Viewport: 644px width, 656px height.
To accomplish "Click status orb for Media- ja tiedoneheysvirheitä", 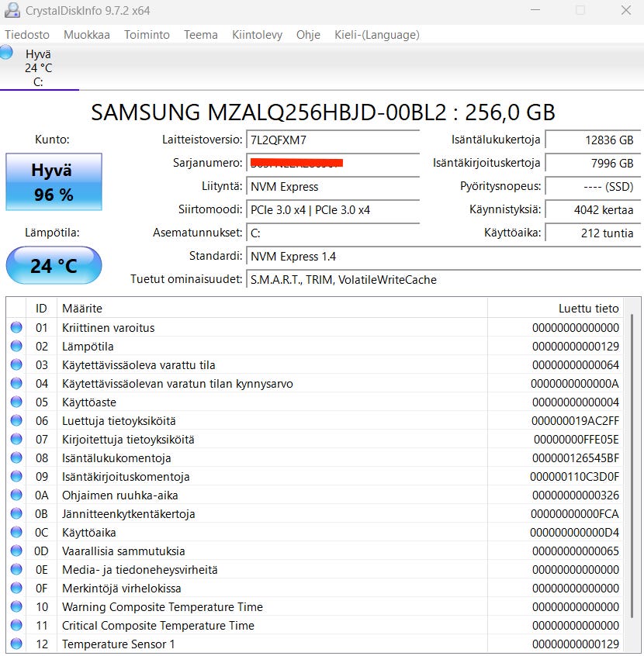I will [16, 570].
